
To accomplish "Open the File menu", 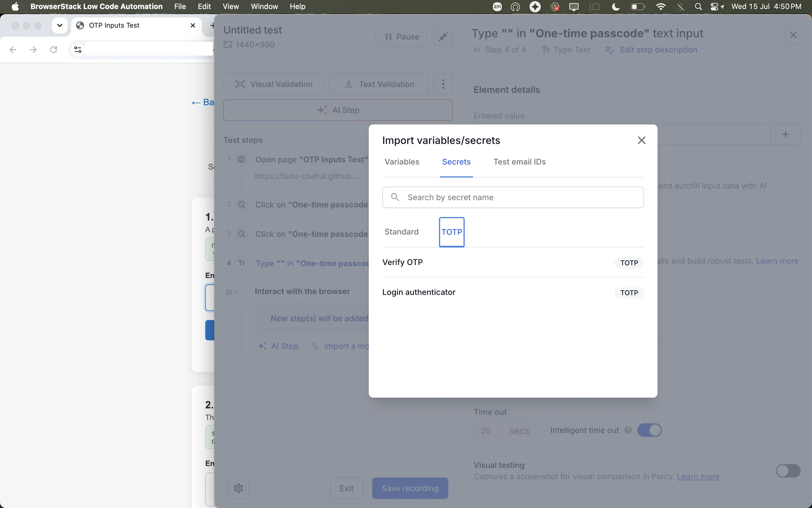I will coord(180,6).
